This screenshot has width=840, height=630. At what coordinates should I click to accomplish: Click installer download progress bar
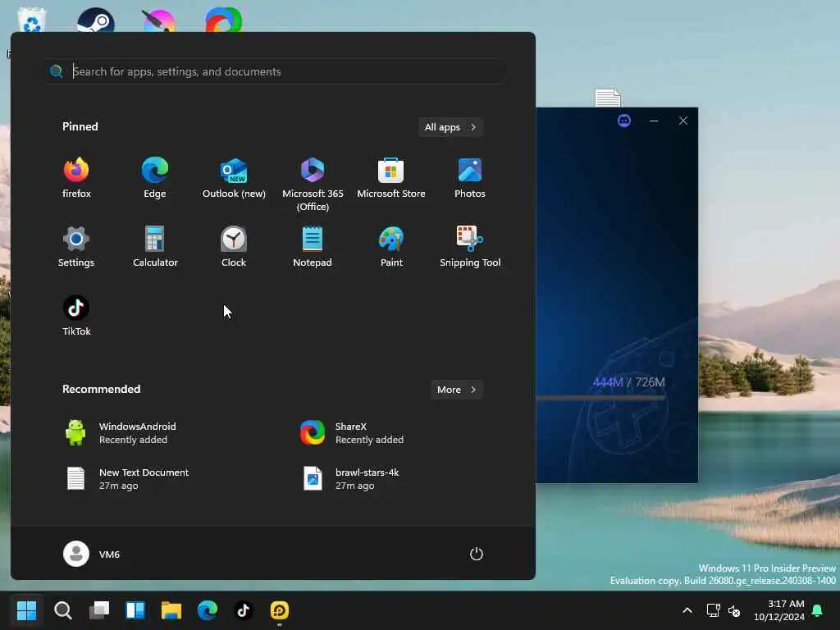pos(601,398)
